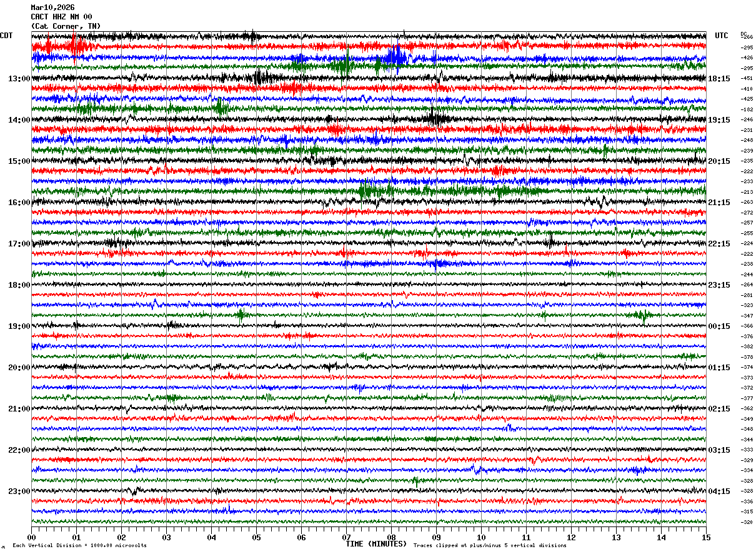
Task: Select the "20:00" CDT row label
Action: click(19, 368)
